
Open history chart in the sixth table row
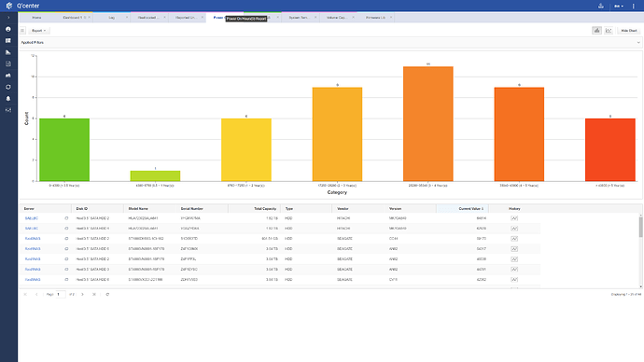(x=514, y=270)
